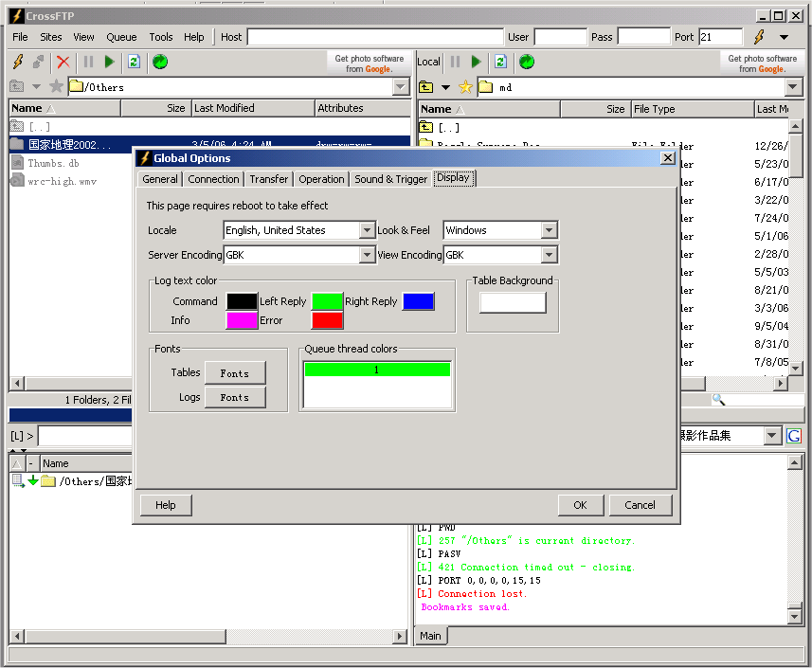
Task: Switch to the Connection tab
Action: (x=213, y=179)
